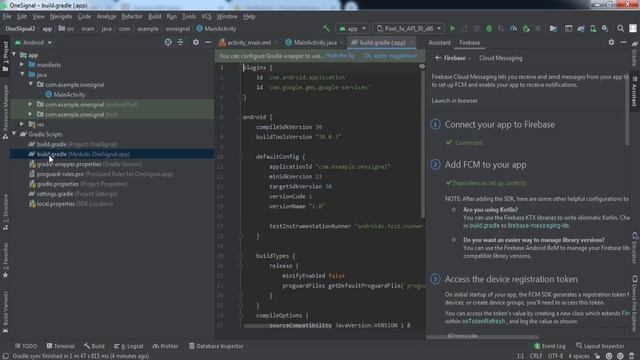Viewport: 640px width, 360px height.
Task: Expand the manifests folder
Action: [x=22, y=64]
